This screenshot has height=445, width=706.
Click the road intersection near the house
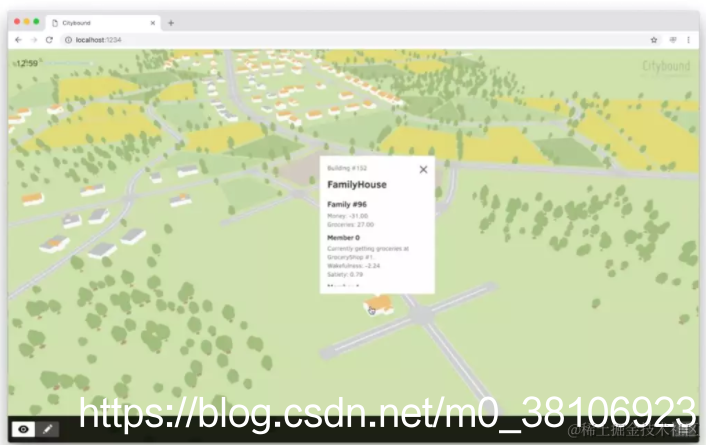pos(422,314)
